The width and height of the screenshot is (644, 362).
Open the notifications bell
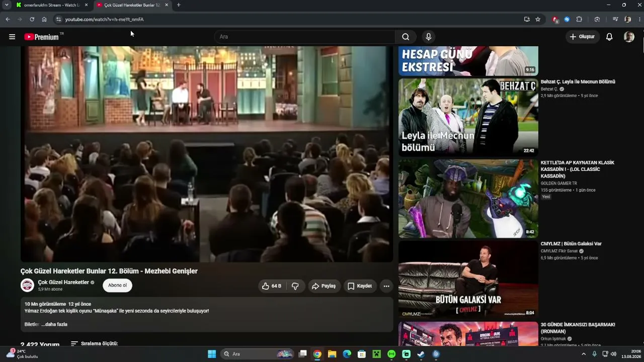click(609, 37)
